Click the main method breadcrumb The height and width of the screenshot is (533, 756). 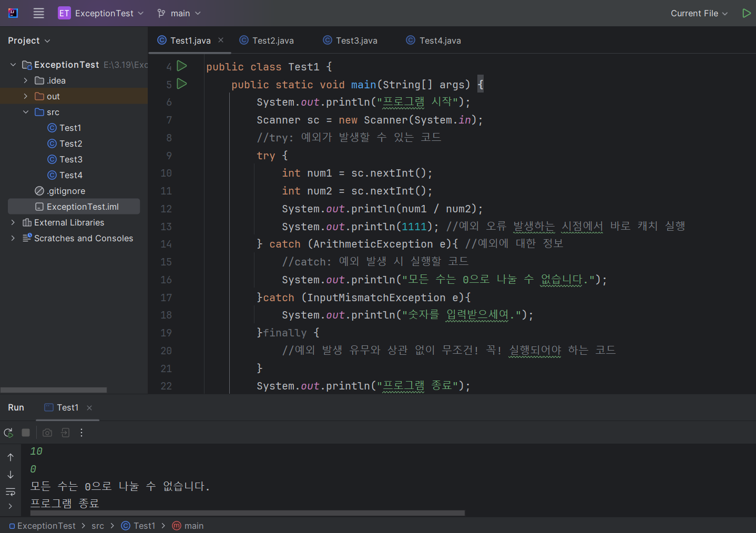(188, 526)
